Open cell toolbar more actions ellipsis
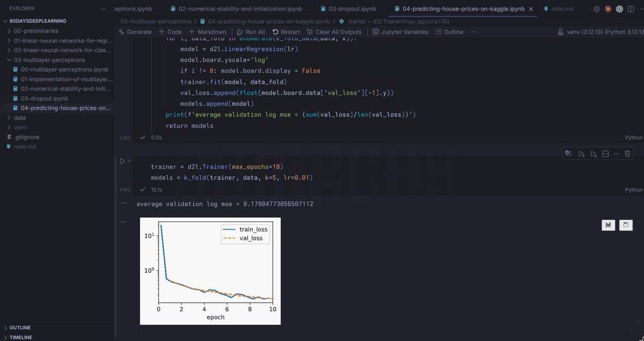This screenshot has height=341, width=644. click(617, 154)
